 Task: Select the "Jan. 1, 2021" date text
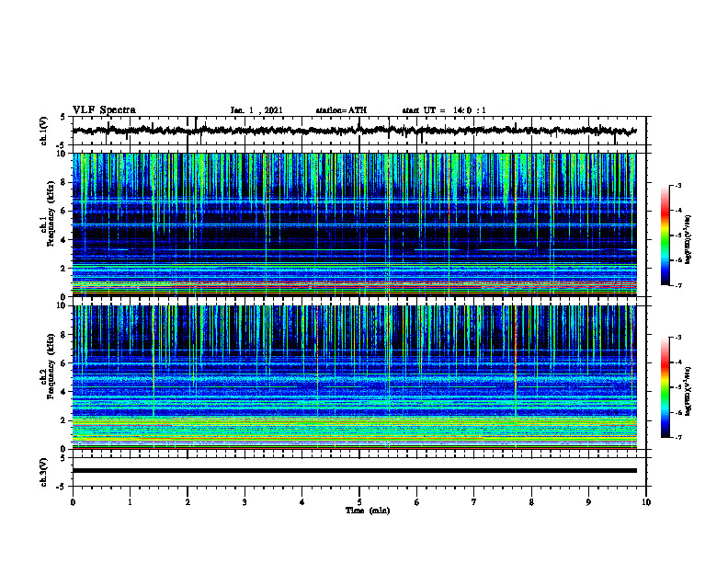pyautogui.click(x=256, y=110)
